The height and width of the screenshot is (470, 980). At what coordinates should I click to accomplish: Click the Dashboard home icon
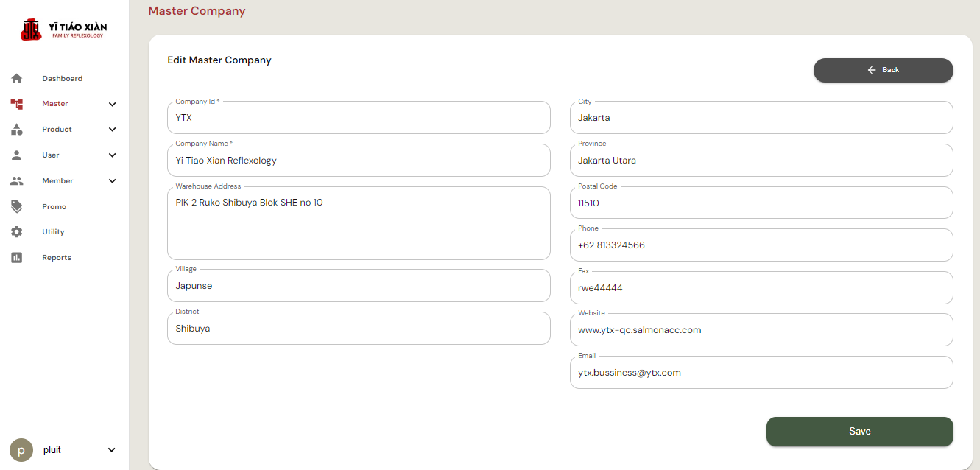pos(17,78)
